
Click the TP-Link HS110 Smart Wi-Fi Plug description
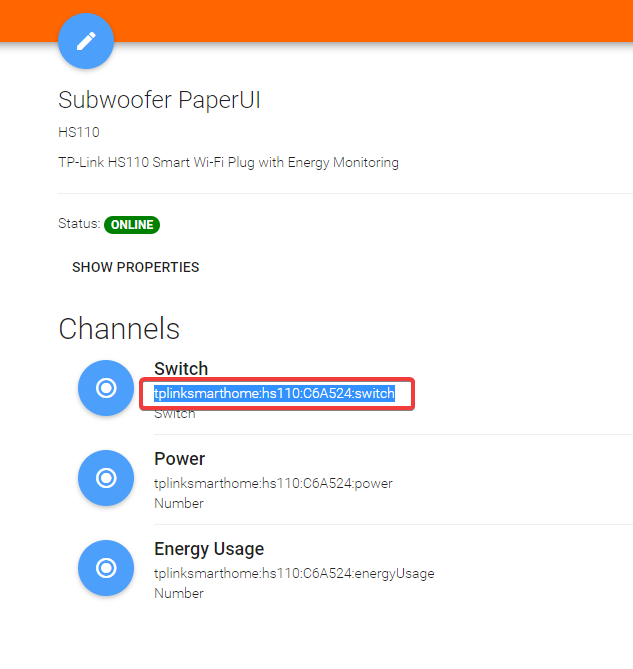click(228, 163)
